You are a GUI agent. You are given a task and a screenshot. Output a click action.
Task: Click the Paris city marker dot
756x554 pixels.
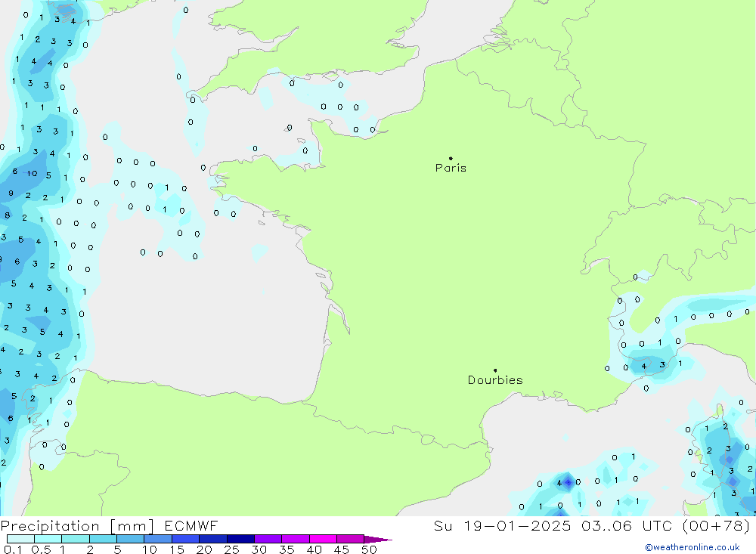(451, 159)
